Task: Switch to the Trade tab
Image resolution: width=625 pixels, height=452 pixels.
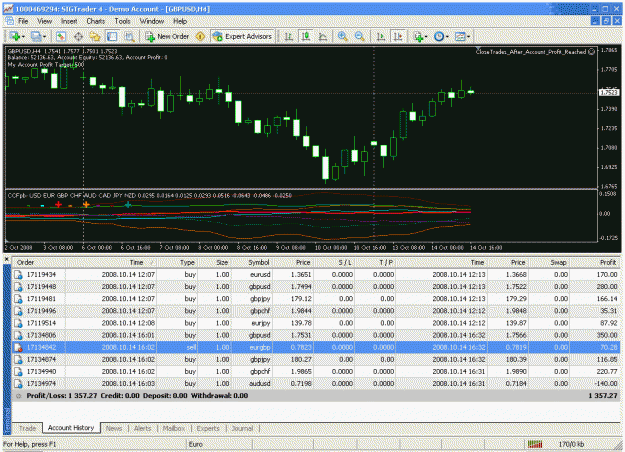Action: click(x=28, y=428)
